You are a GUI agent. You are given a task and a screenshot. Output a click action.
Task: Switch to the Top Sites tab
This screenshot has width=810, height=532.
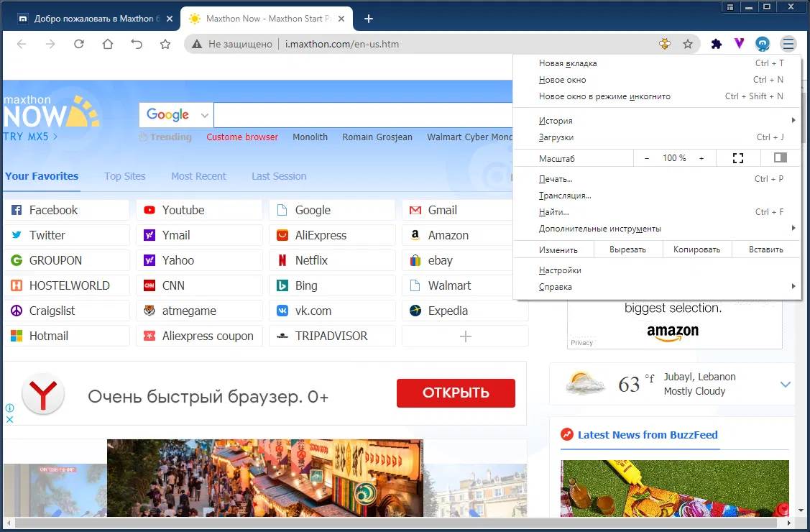(124, 176)
